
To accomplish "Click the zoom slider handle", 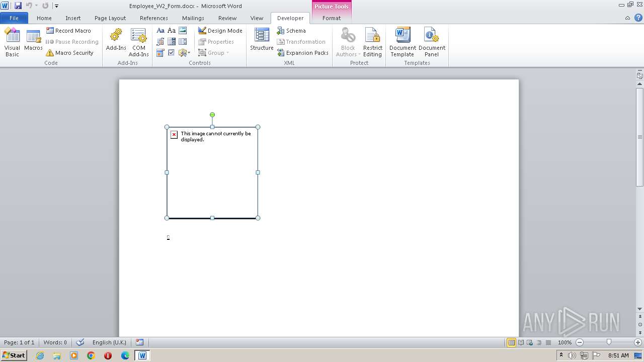I will click(x=609, y=342).
